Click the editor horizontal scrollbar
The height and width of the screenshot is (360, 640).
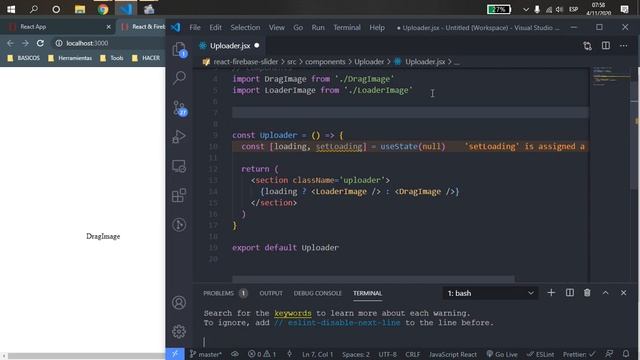click(373, 279)
